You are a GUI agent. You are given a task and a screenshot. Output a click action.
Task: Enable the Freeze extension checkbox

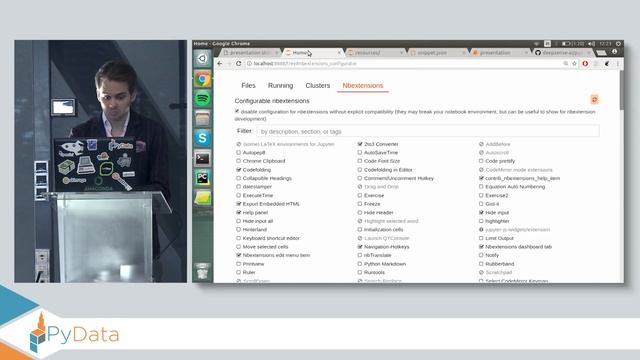coord(360,204)
